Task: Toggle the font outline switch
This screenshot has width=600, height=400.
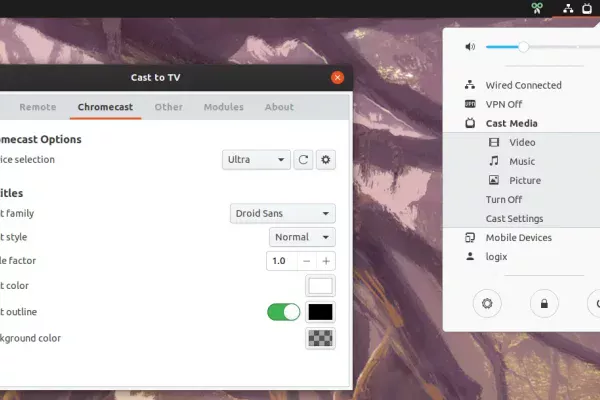Action: pyautogui.click(x=284, y=312)
